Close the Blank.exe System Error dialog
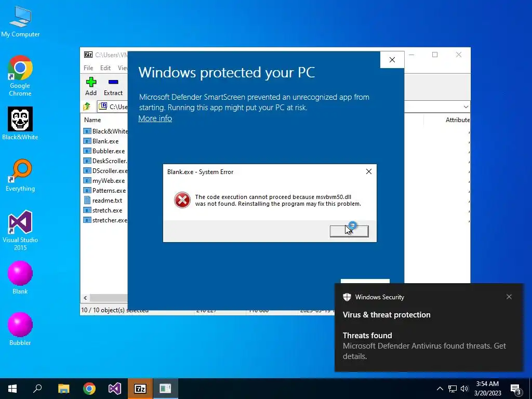The height and width of the screenshot is (399, 532). click(x=369, y=171)
